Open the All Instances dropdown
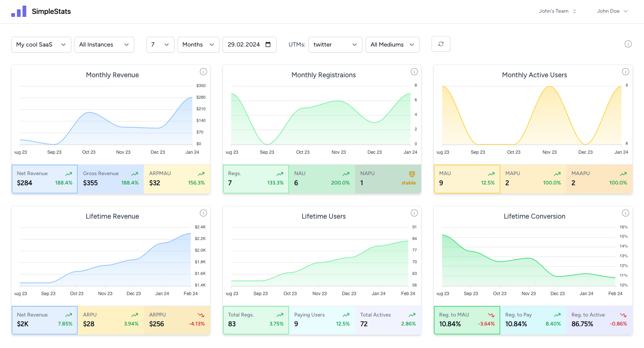Screen dimensions: 644x348 [104, 45]
